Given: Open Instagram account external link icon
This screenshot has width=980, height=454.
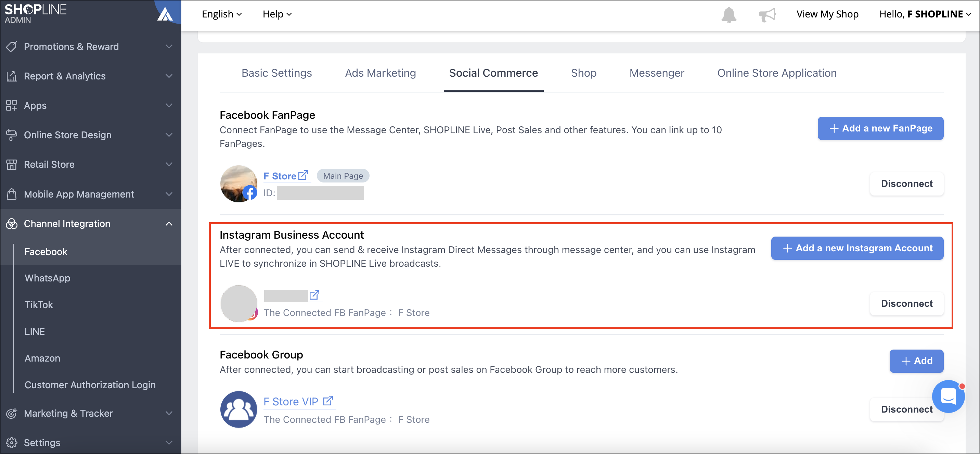Looking at the screenshot, I should pos(314,295).
